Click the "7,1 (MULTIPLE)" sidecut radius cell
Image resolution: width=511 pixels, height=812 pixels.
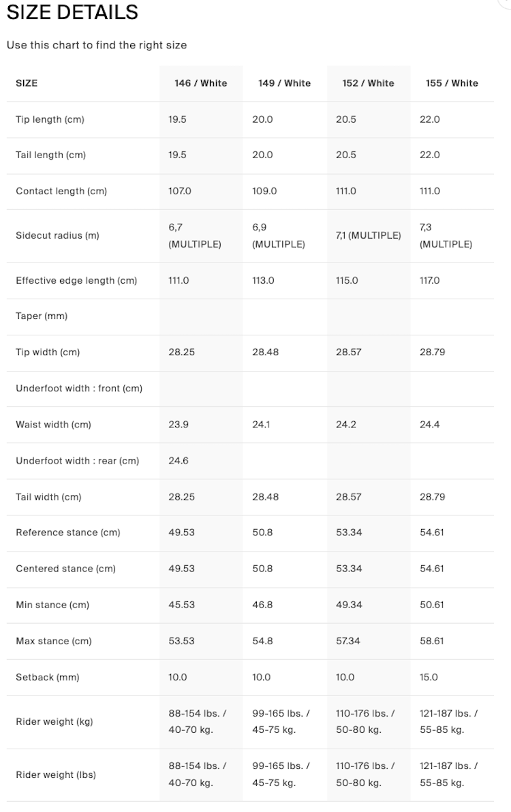pyautogui.click(x=368, y=235)
